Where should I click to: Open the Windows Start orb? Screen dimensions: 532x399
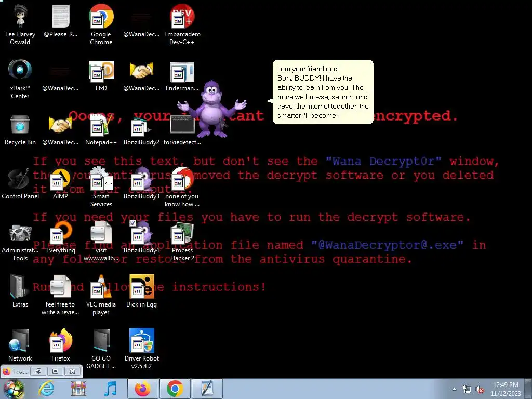[x=14, y=389]
